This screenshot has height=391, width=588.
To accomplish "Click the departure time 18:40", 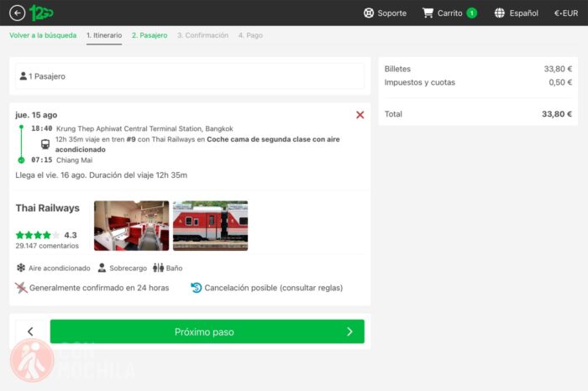I will coord(42,128).
